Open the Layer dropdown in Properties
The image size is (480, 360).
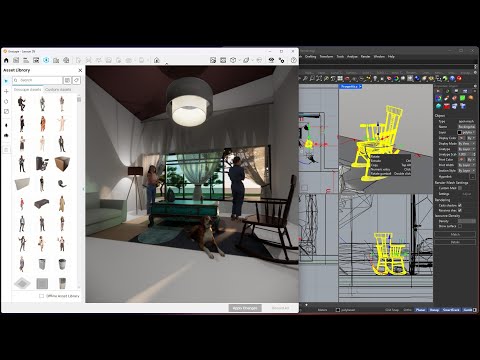point(469,132)
